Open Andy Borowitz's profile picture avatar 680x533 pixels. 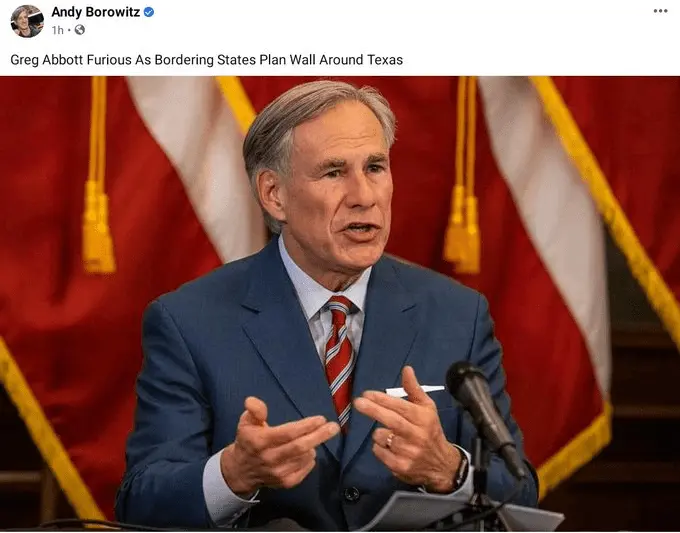point(27,21)
